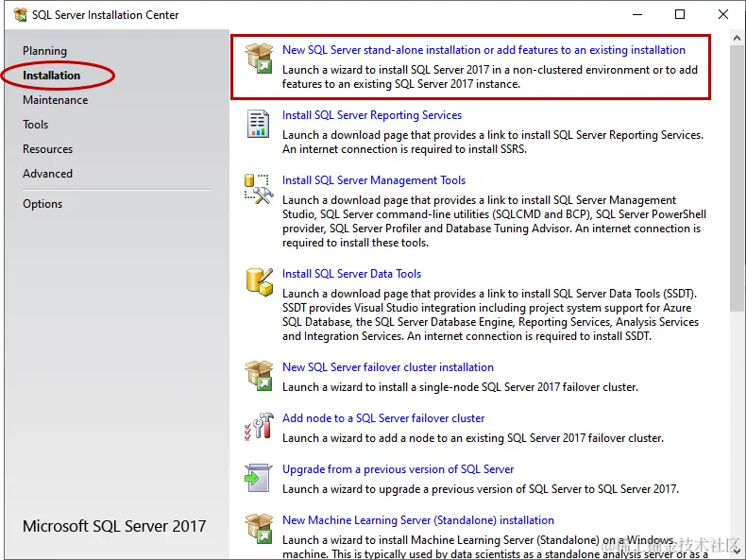Click Add node to a SQL Server failover cluster
This screenshot has width=746, height=560.
[x=383, y=418]
